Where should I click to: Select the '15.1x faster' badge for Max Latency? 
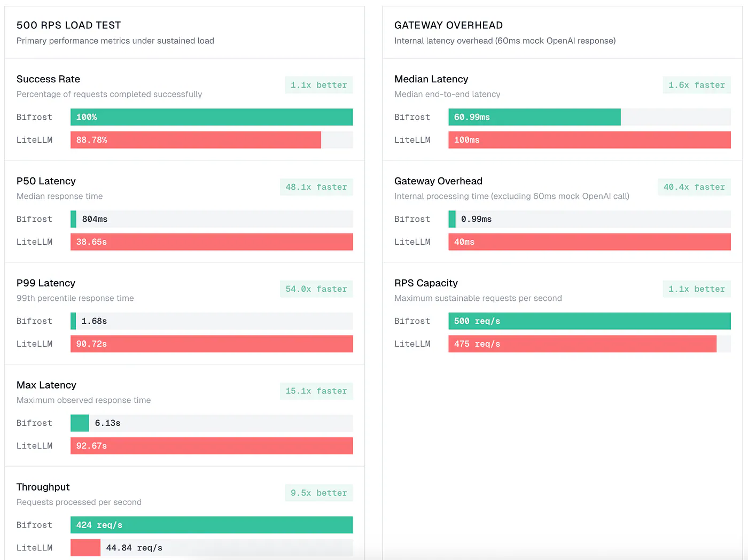(316, 391)
